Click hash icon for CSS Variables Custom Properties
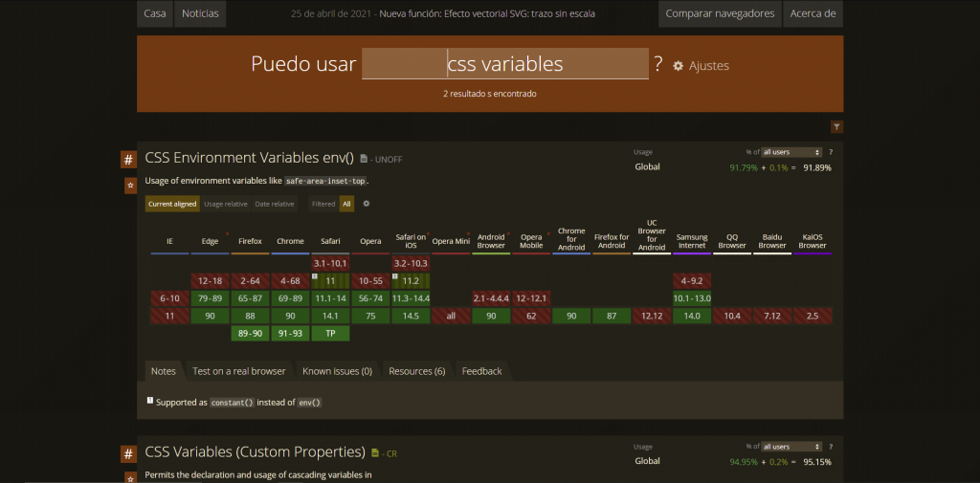 (128, 453)
